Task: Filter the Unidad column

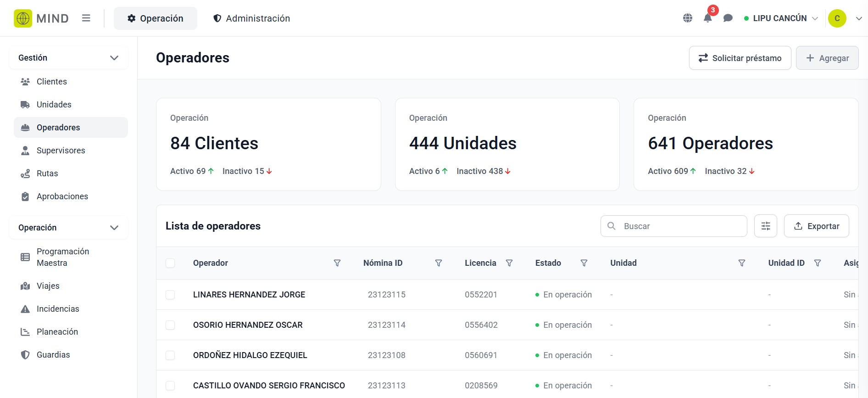Action: tap(742, 263)
